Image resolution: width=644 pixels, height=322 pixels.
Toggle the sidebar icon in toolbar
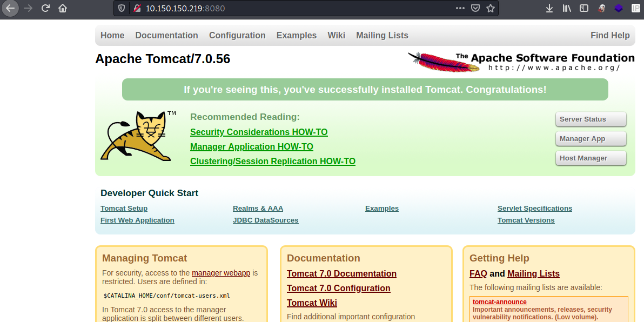[583, 8]
